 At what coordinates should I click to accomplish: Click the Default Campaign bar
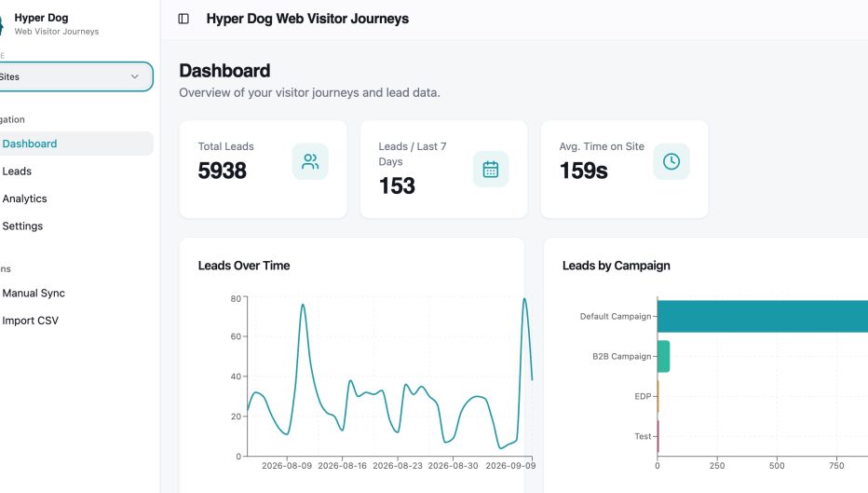[x=762, y=316]
